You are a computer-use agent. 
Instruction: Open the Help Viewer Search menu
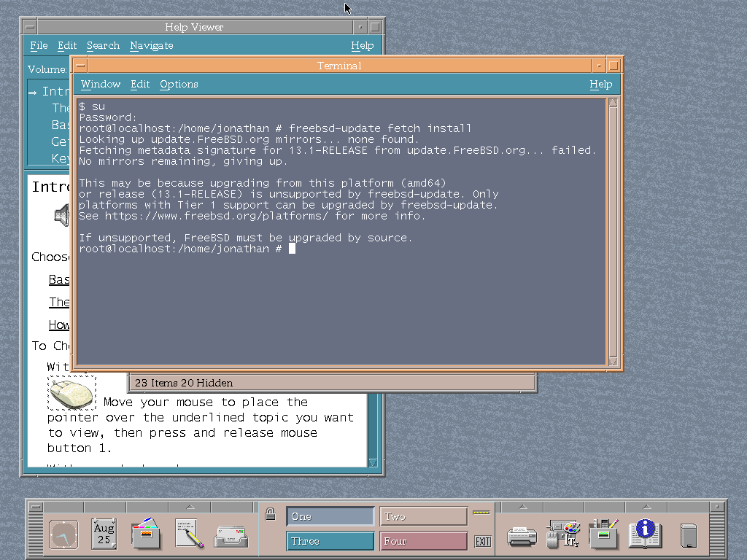pyautogui.click(x=103, y=45)
